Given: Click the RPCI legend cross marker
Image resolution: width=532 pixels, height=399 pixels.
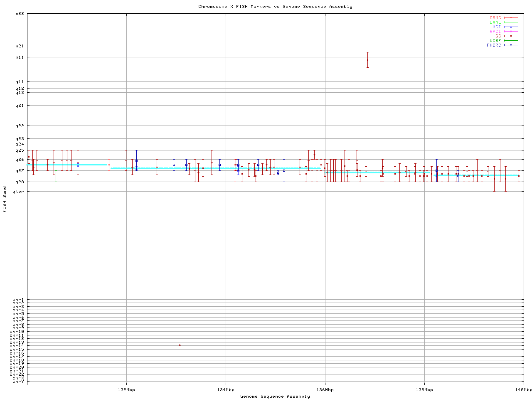Looking at the screenshot, I should tap(511, 32).
